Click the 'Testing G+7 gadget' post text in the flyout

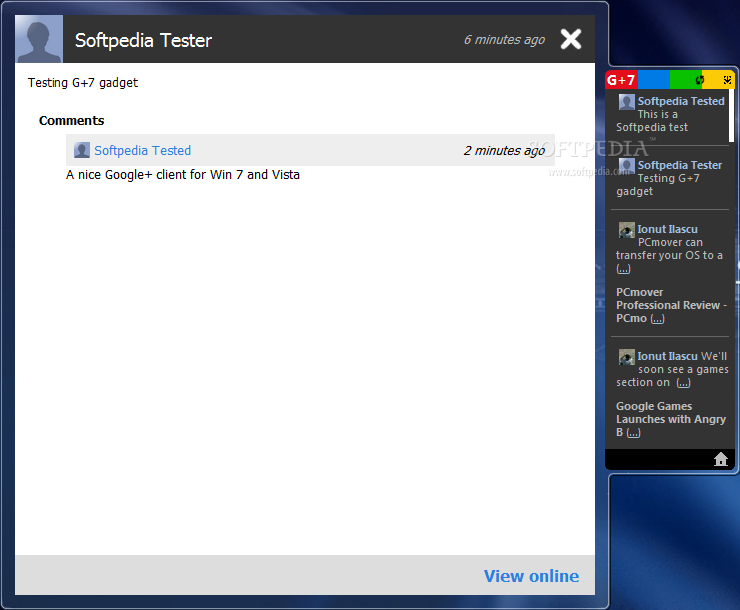tap(83, 83)
